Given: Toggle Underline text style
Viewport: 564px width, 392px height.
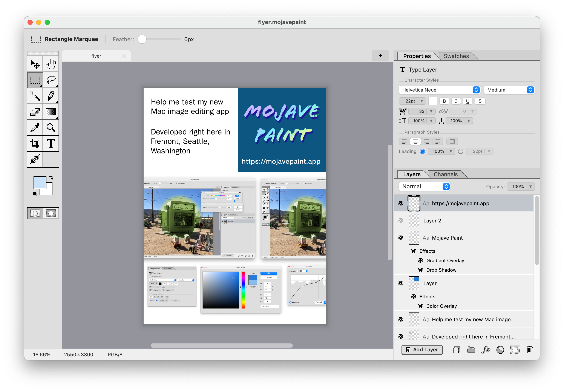Looking at the screenshot, I should [468, 101].
